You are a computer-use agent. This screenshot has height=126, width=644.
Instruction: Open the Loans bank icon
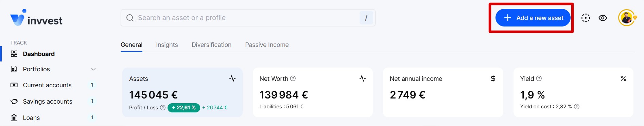point(14,118)
